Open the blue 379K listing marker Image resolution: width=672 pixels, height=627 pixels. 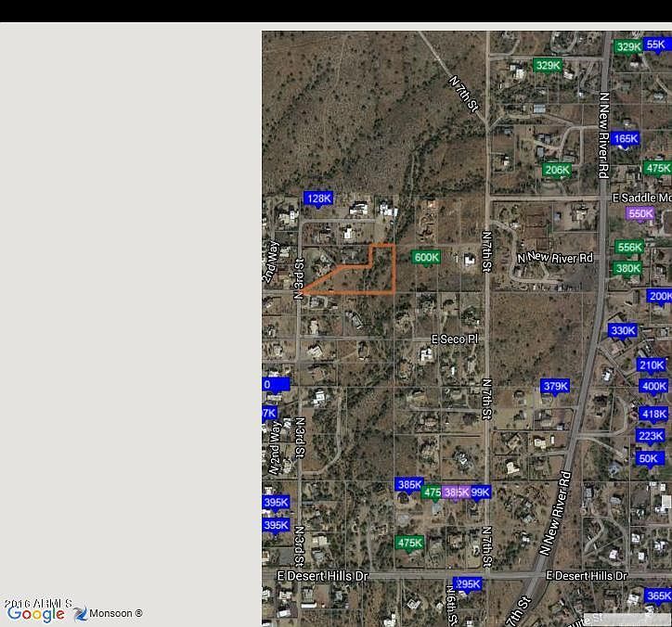(x=555, y=386)
